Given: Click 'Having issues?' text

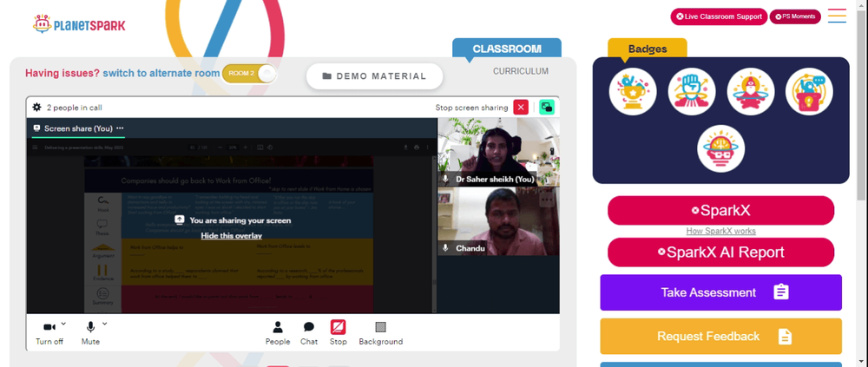Looking at the screenshot, I should coord(62,73).
